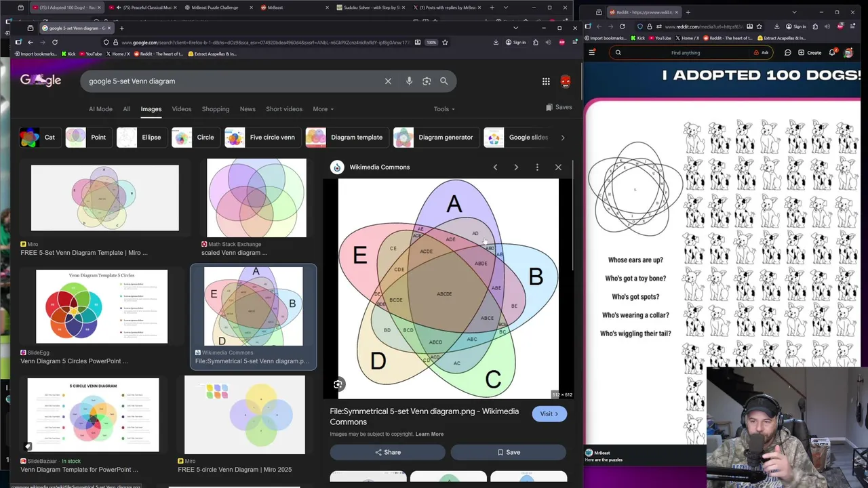The width and height of the screenshot is (868, 488).
Task: Open a new tab beside the Google tab
Action: click(x=122, y=28)
